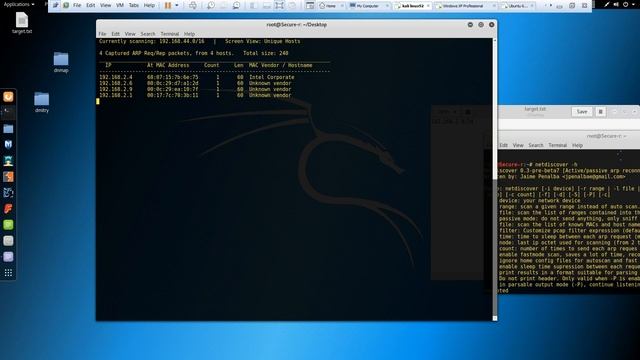
Task: Click VMware send Ctrl+Alt+Del icon
Action: point(193,5)
